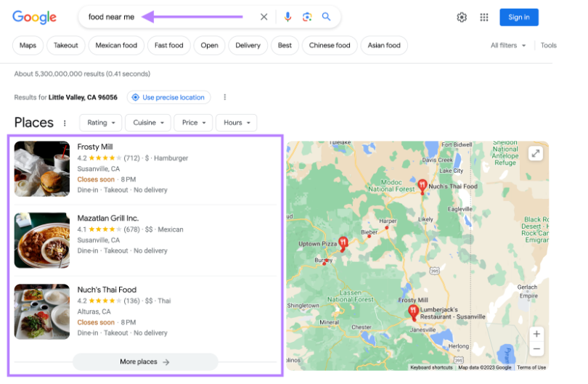Select Uptown Pizza map pin
This screenshot has height=384, width=588.
[x=343, y=244]
